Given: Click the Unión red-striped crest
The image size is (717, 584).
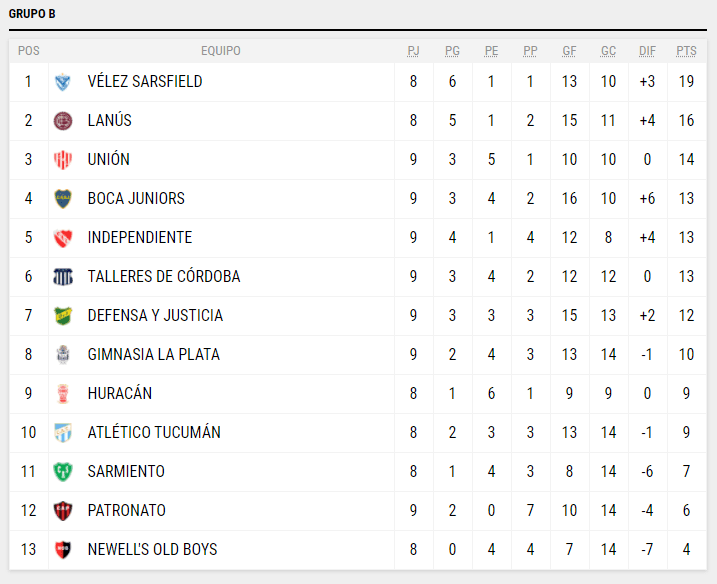Looking at the screenshot, I should pos(63,160).
